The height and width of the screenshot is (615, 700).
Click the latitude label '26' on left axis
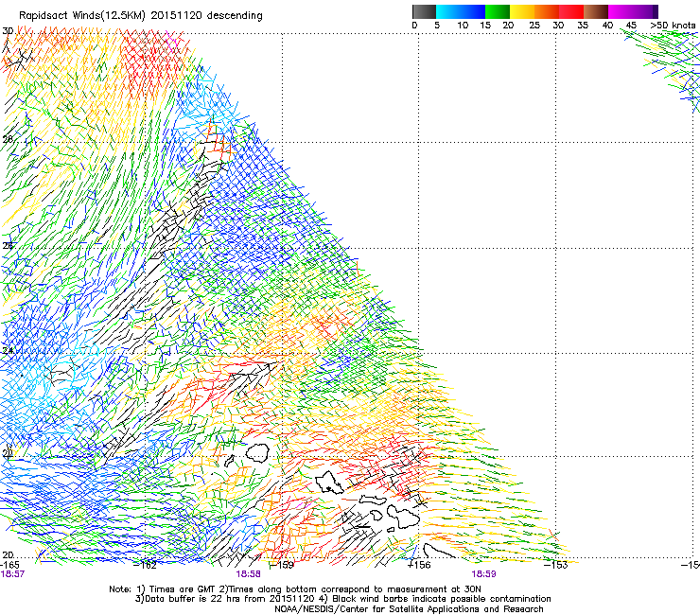click(x=8, y=245)
